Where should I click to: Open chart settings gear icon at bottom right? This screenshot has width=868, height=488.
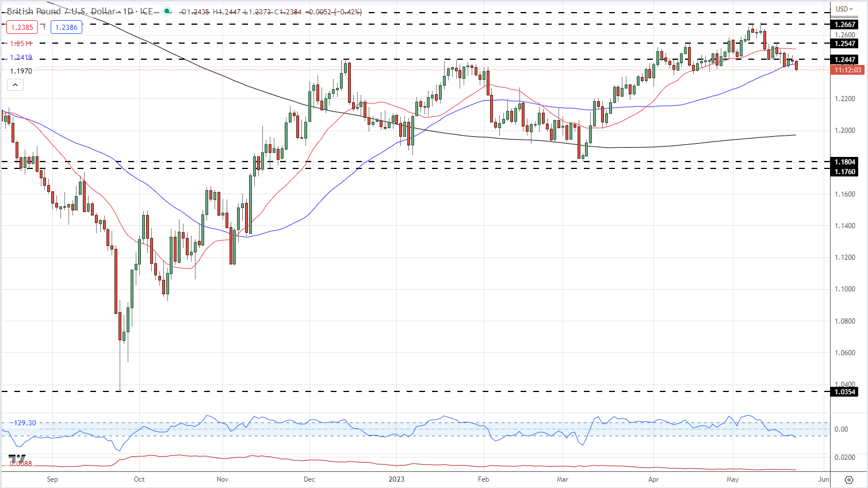point(849,479)
